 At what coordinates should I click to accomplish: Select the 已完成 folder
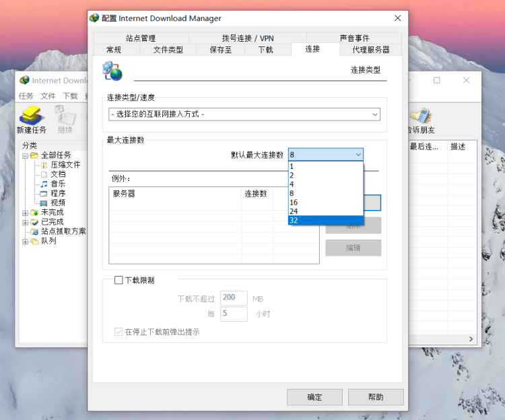pos(52,221)
